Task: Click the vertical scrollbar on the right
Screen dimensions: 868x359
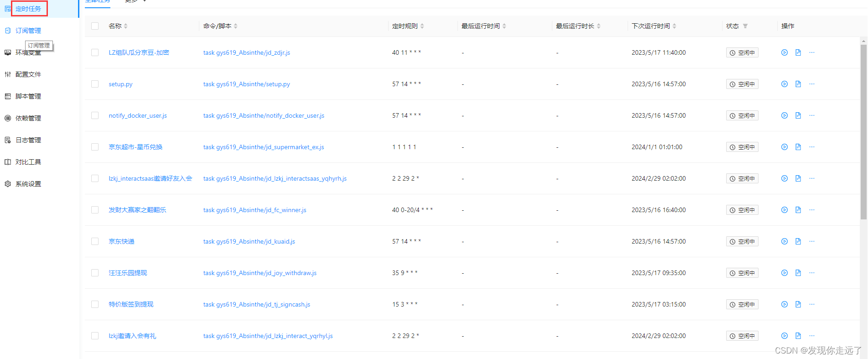Action: coord(863,132)
